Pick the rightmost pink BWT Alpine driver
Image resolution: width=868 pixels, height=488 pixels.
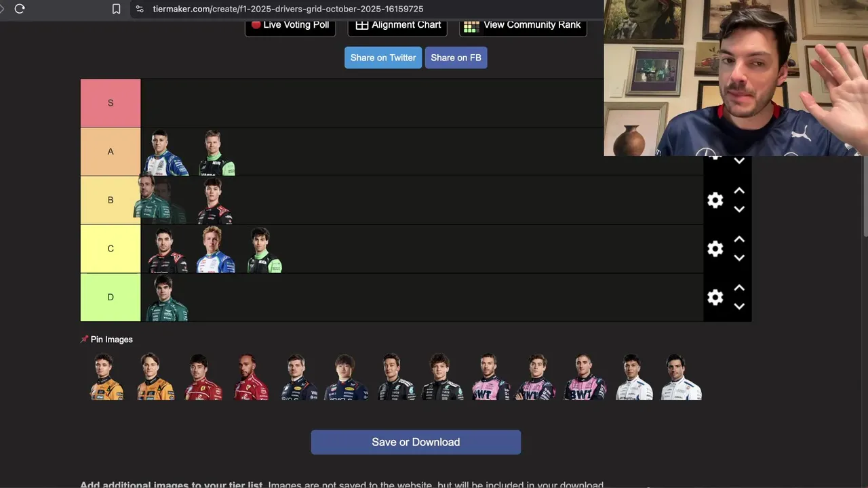tap(585, 377)
